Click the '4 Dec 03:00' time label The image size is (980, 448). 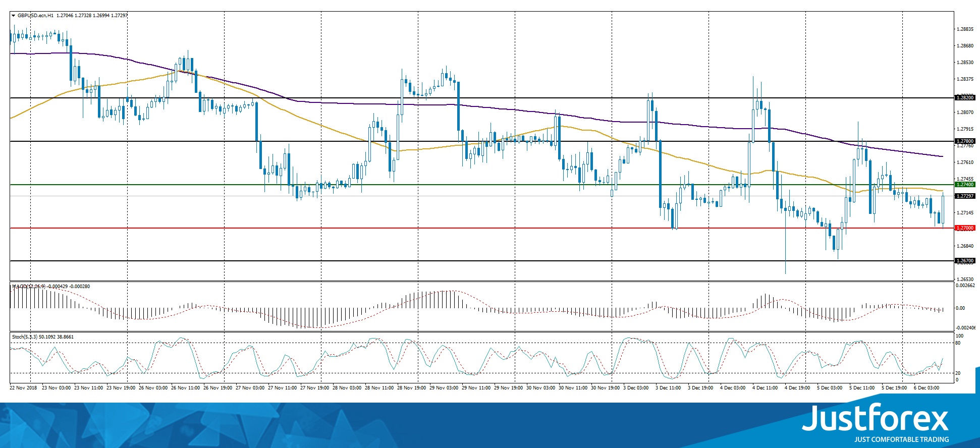(x=733, y=388)
